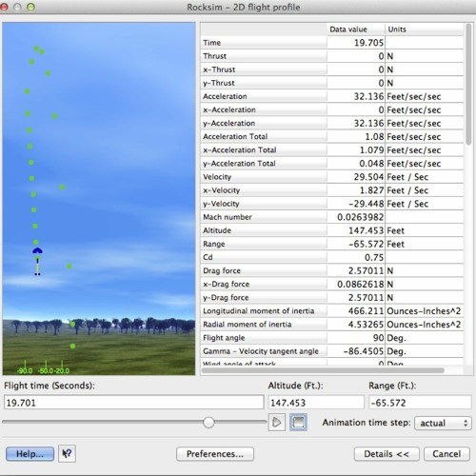Click the Time value 19.705
Screen dimensions: 476x476
pos(368,43)
